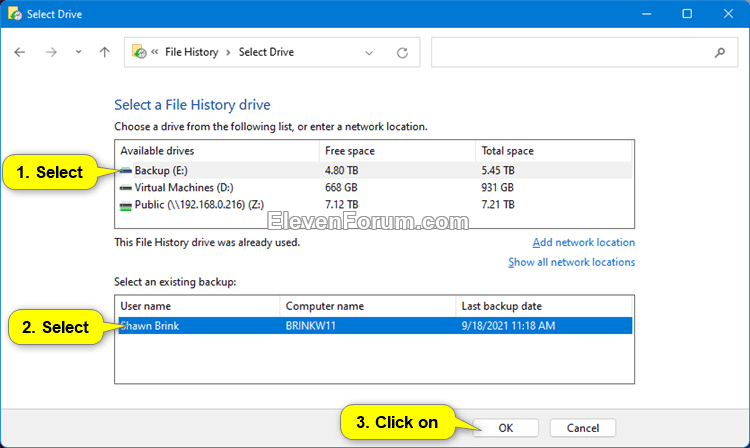Click the Virtual Machines drive icon
Viewport: 750px width, 448px height.
pos(126,188)
